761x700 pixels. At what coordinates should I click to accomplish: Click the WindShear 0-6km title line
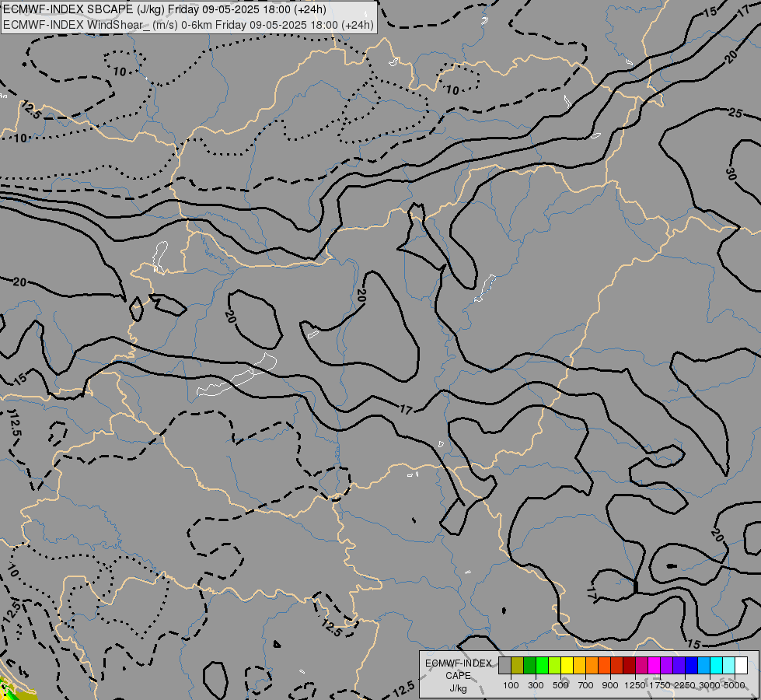tap(188, 25)
